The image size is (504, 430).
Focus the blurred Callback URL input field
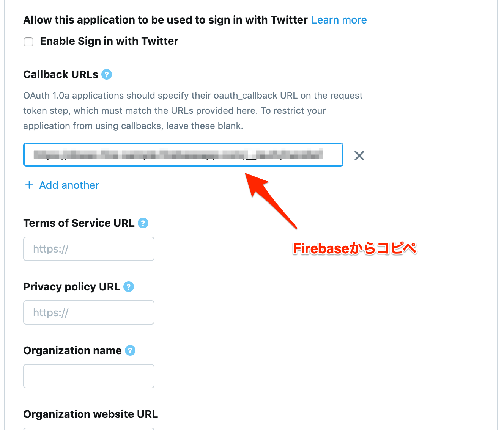(183, 155)
